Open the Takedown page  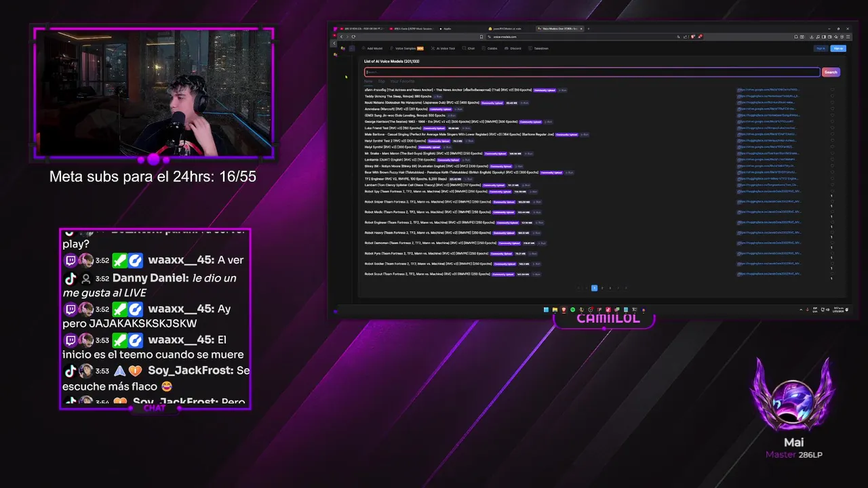[539, 49]
